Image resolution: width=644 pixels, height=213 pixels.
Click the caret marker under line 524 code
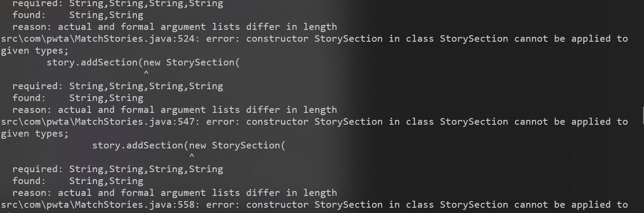(146, 74)
